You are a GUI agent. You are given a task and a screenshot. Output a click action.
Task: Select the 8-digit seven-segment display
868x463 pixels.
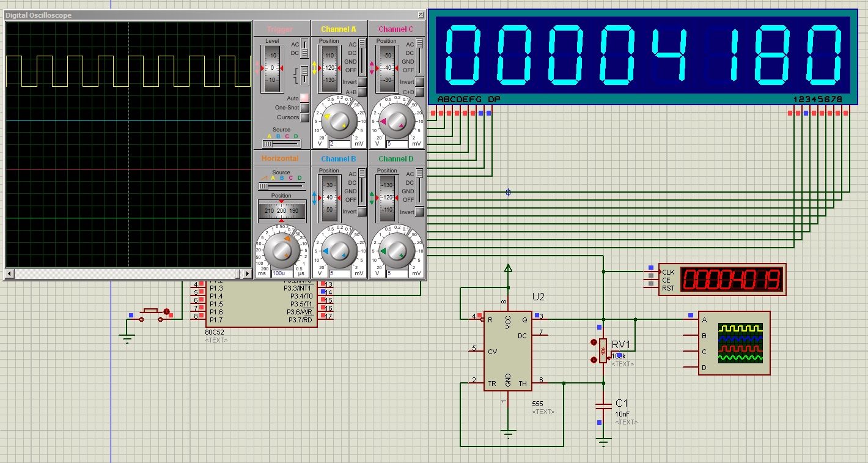(643, 57)
